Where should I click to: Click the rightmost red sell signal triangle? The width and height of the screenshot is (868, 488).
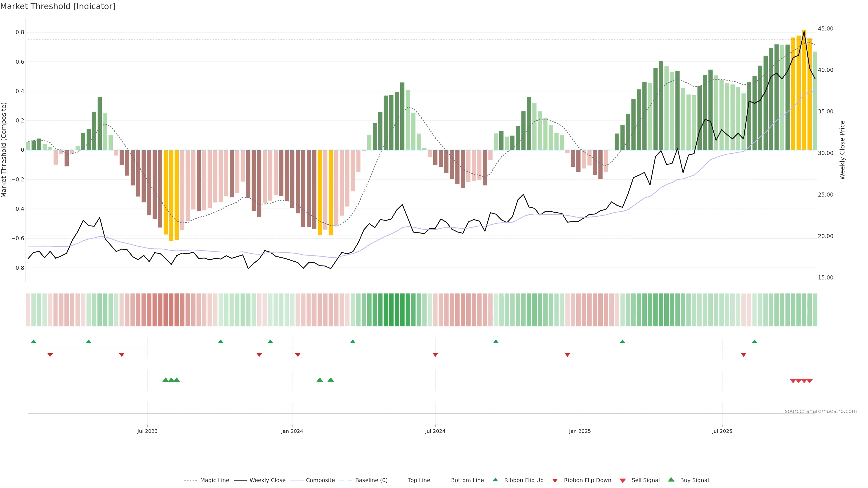[x=810, y=381]
